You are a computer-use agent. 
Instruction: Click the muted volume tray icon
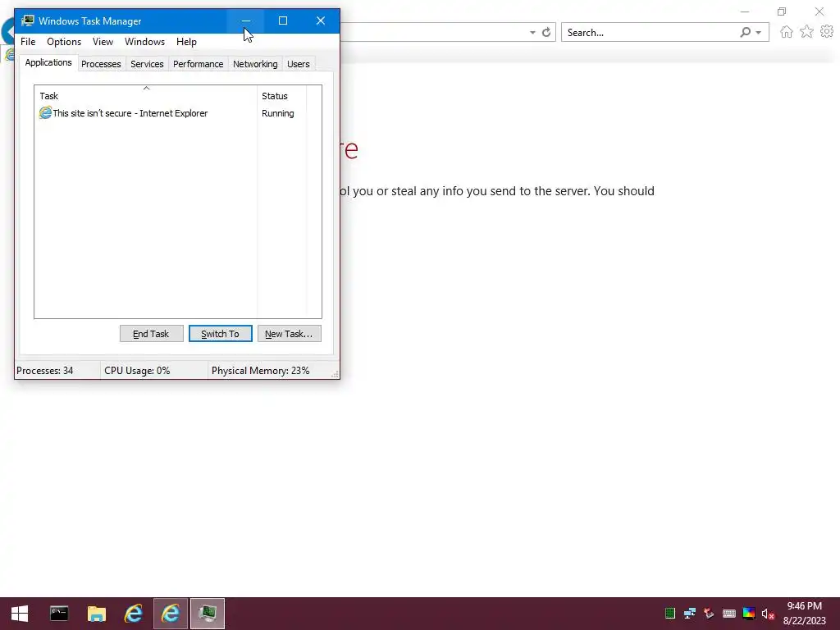(x=768, y=614)
